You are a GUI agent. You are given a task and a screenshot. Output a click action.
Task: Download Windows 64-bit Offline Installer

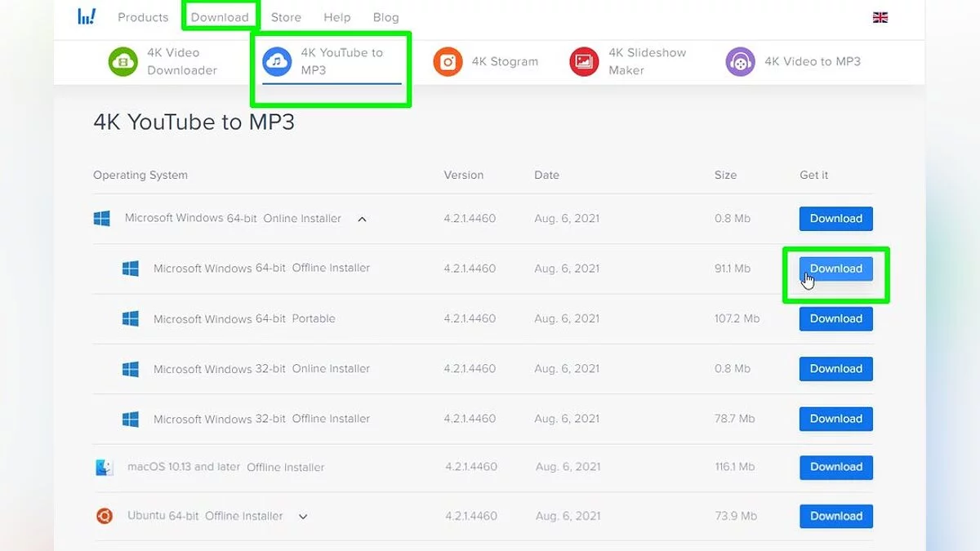[x=836, y=269]
